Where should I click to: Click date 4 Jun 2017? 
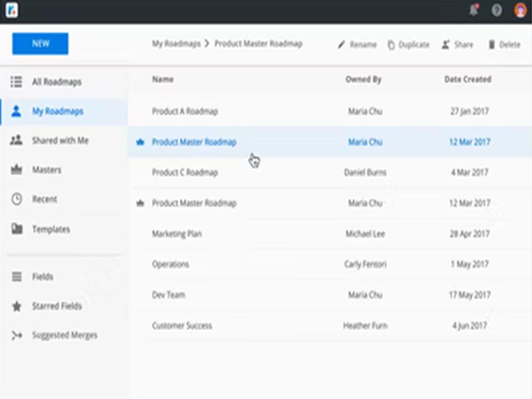pos(469,326)
